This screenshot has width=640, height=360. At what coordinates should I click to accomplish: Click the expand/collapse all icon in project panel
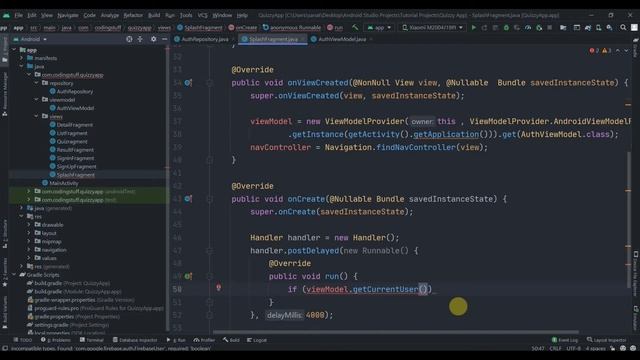140,39
